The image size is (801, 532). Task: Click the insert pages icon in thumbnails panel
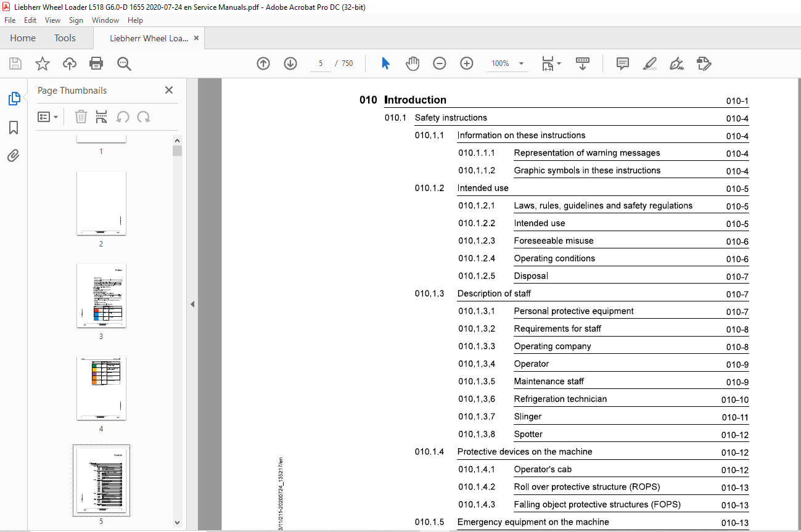102,117
